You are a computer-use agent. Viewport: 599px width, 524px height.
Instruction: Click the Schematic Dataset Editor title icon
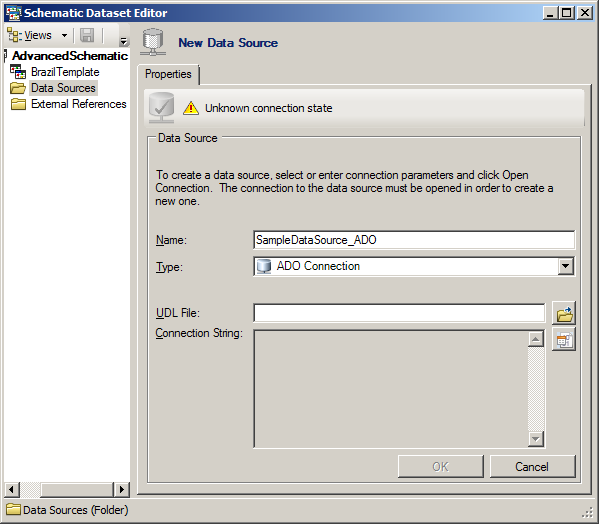[14, 13]
